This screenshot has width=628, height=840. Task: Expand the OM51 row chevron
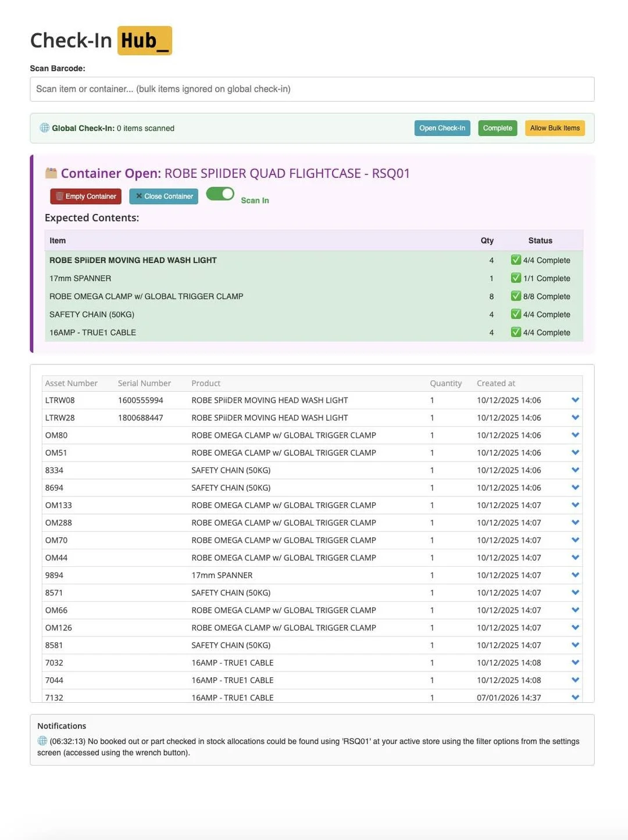(x=575, y=452)
